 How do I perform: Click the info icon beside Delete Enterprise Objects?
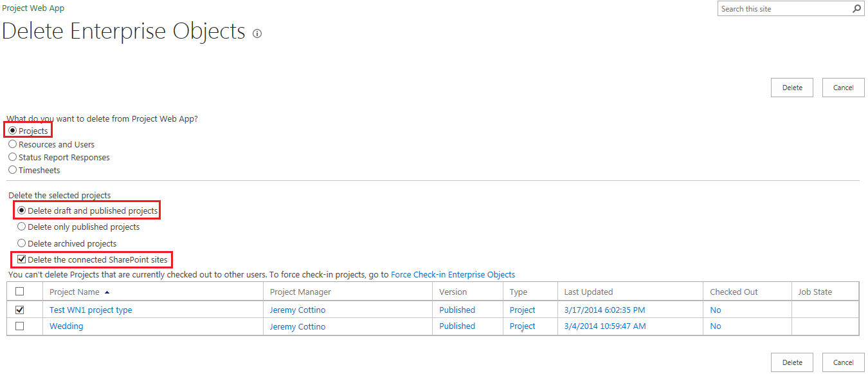point(257,33)
